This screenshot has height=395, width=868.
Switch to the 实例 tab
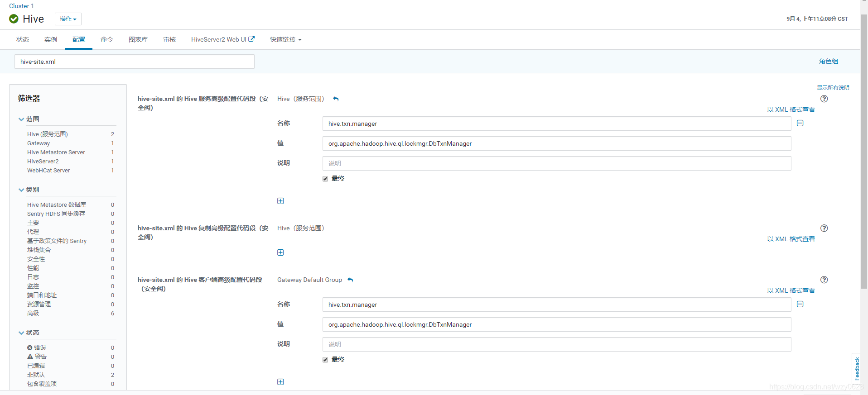point(51,39)
